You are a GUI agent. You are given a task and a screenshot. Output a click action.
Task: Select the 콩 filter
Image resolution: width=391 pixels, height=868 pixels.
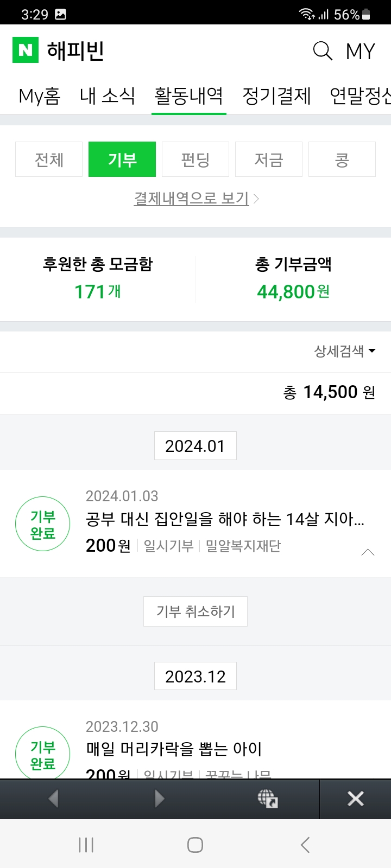(342, 159)
